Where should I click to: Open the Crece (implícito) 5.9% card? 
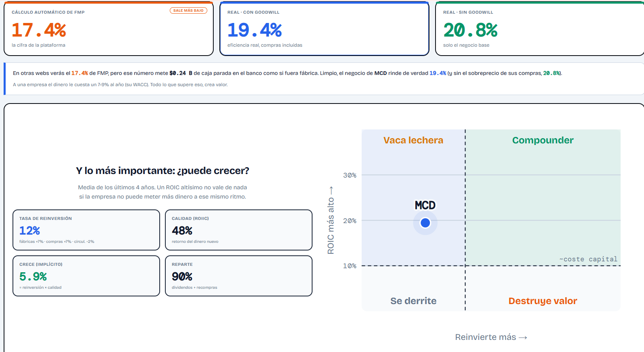click(x=86, y=276)
